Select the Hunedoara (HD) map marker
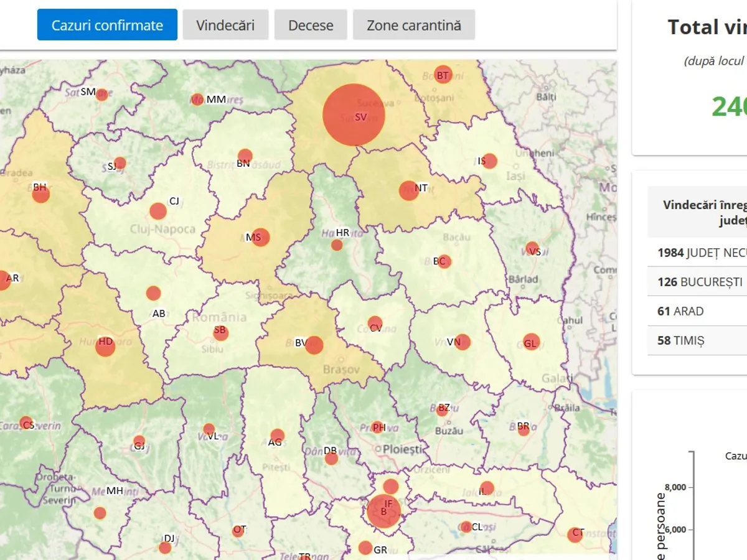Screen dimensions: 747x560 105,347
